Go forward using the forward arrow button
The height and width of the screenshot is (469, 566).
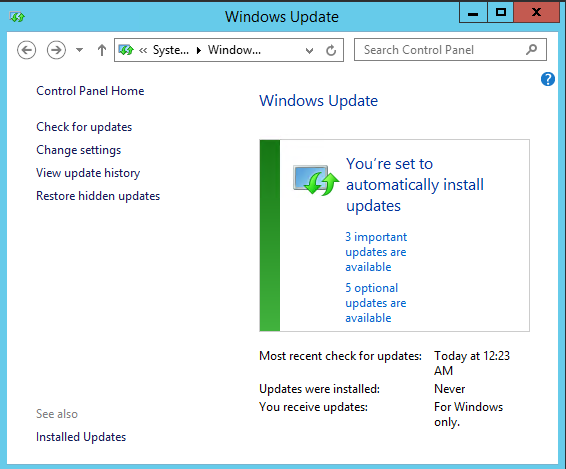(56, 50)
